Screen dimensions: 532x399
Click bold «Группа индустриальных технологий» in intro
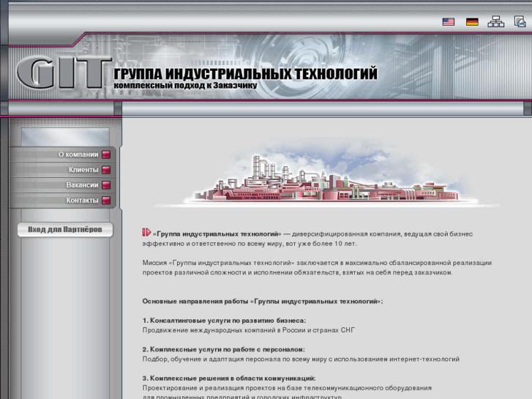point(217,234)
